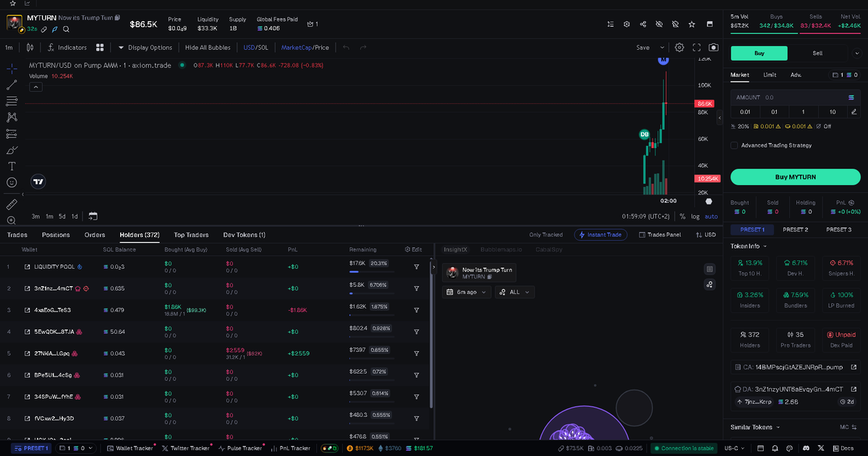Open the ALL filter dropdown
This screenshot has width=868, height=456.
click(x=514, y=292)
